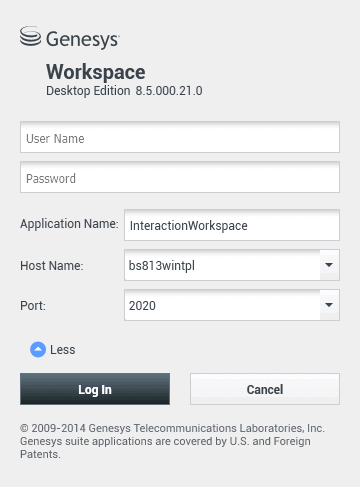Screen dimensions: 360x487
Task: Click the blue circular collapse arrow icon
Action: click(x=38, y=350)
